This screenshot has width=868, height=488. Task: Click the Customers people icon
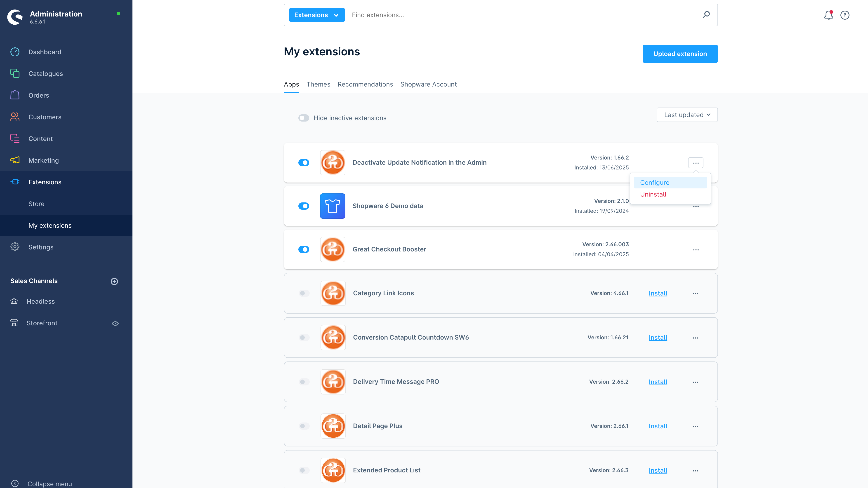[15, 117]
